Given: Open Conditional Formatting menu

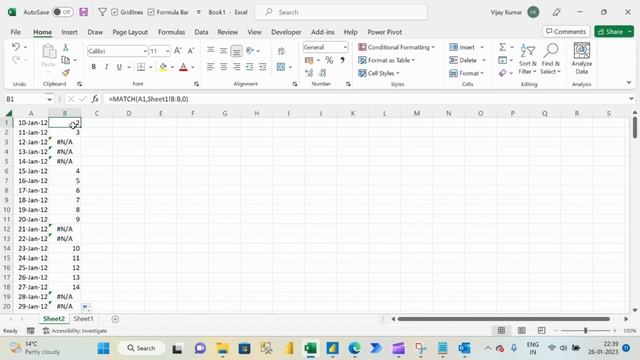Looking at the screenshot, I should [x=396, y=47].
